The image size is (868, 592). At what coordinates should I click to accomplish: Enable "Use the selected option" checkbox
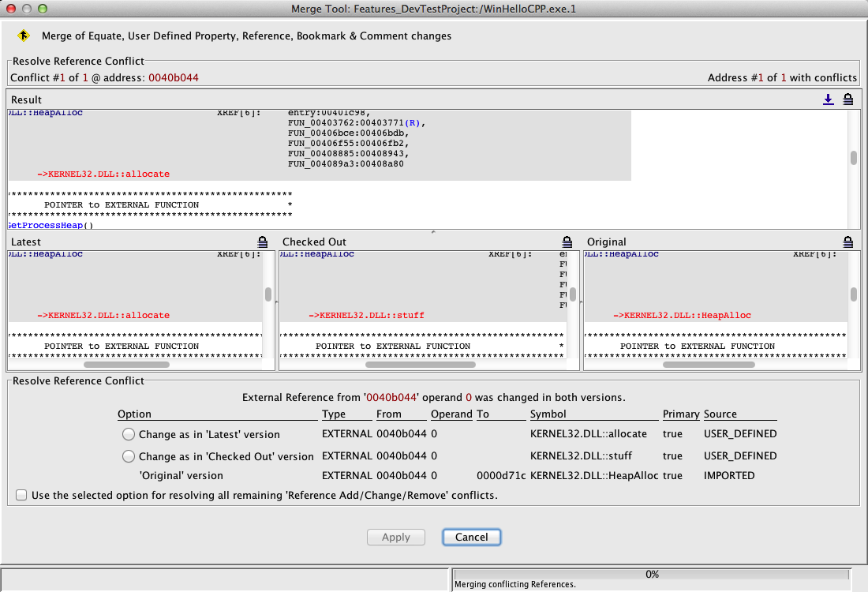pyautogui.click(x=20, y=496)
